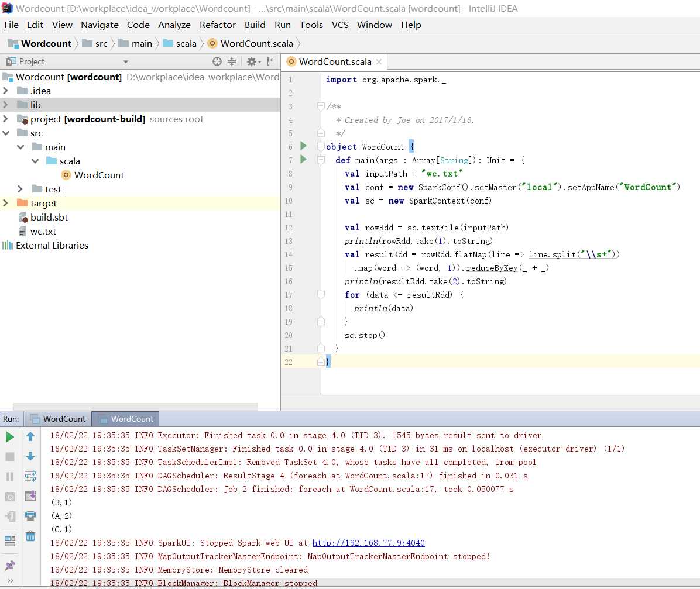Toggle scroll to end of console
This screenshot has width=700, height=589.
[30, 496]
